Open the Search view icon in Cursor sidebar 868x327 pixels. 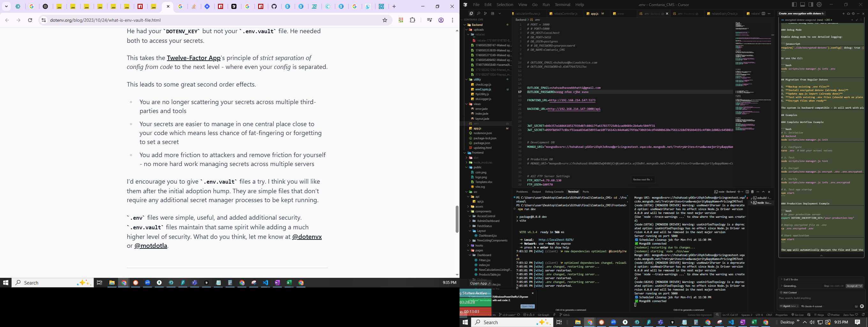click(478, 13)
